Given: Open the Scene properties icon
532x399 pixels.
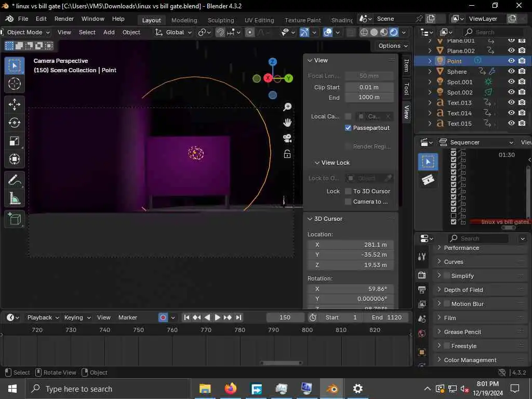Looking at the screenshot, I should 422,319.
